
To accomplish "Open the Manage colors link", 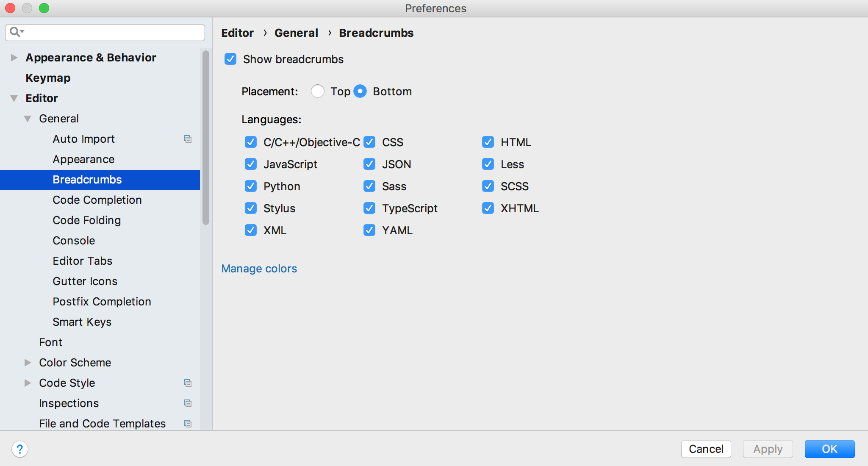I will [259, 269].
